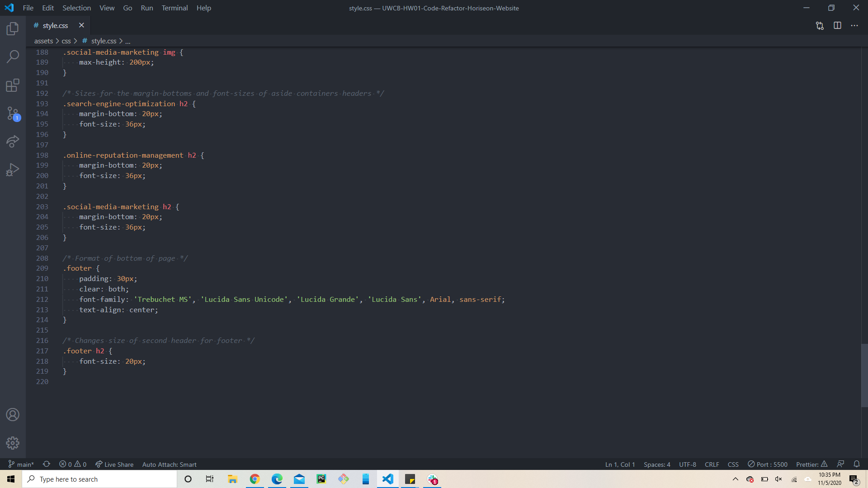Open the notifications bell in the status bar
The height and width of the screenshot is (488, 868).
pos(857,464)
